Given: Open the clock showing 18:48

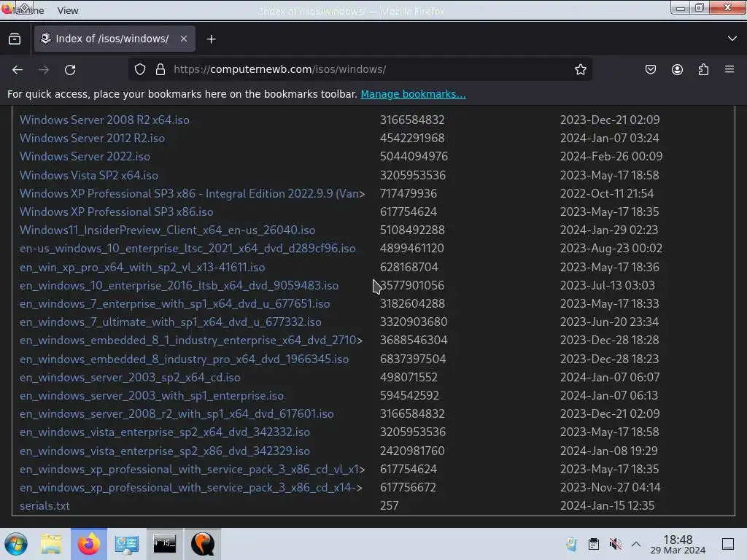Looking at the screenshot, I should tap(678, 544).
